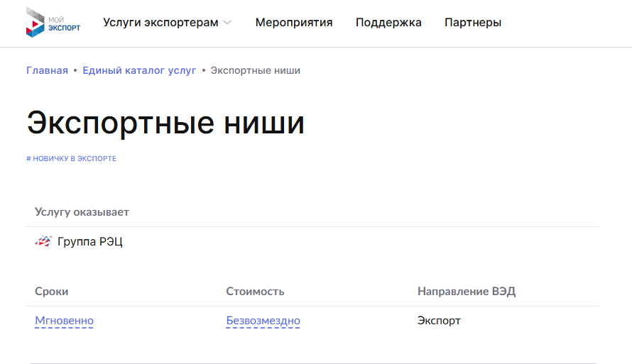Open the Мой Экспорт logo home link
This screenshot has width=632, height=364.
click(53, 23)
